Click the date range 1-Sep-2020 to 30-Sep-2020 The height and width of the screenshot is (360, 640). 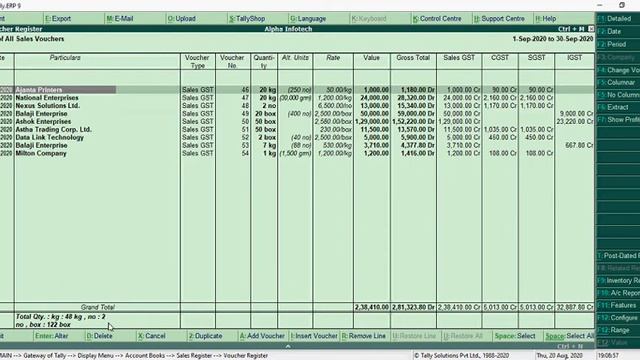click(553, 39)
